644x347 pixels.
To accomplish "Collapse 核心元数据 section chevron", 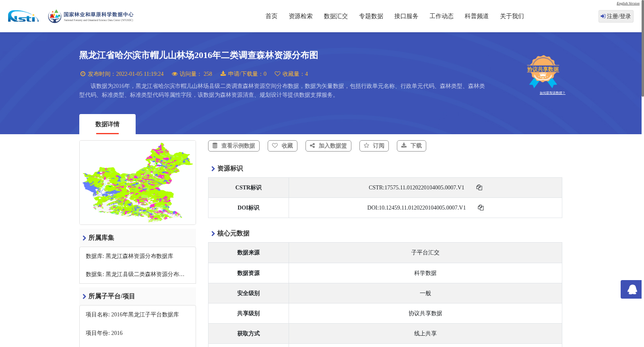I will point(213,234).
